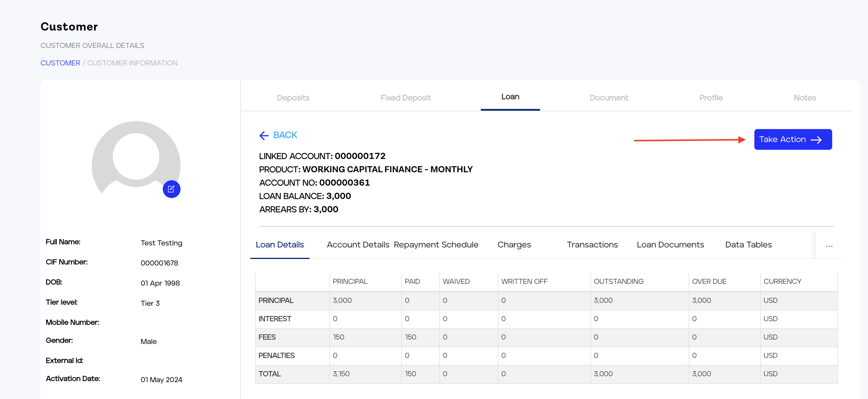Viewport: 868px width, 399px height.
Task: Click the LOAN BALANCE 3,000 value
Action: (x=338, y=196)
